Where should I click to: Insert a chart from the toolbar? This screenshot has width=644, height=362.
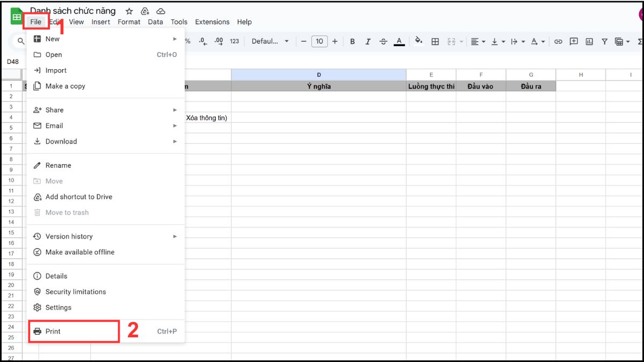coord(589,41)
